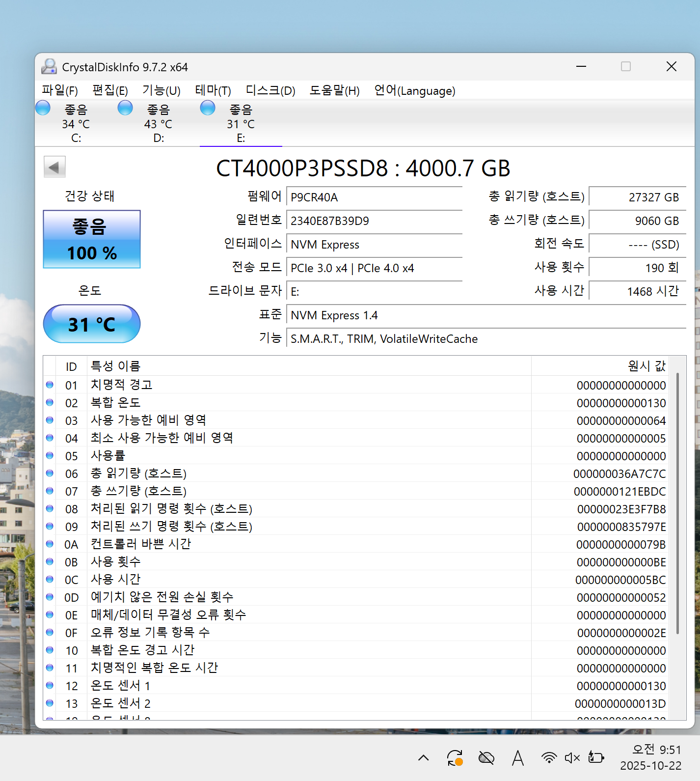Click the 좋음 100 % health status button
This screenshot has height=781, width=700.
coord(92,239)
